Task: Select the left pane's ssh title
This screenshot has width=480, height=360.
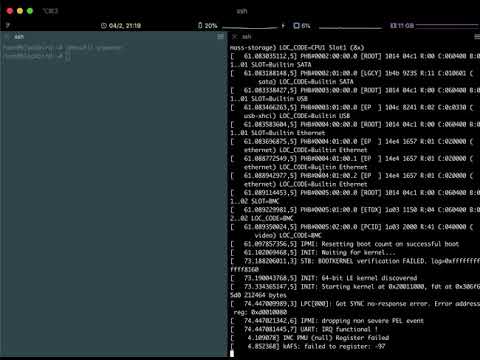Action: pyautogui.click(x=19, y=37)
